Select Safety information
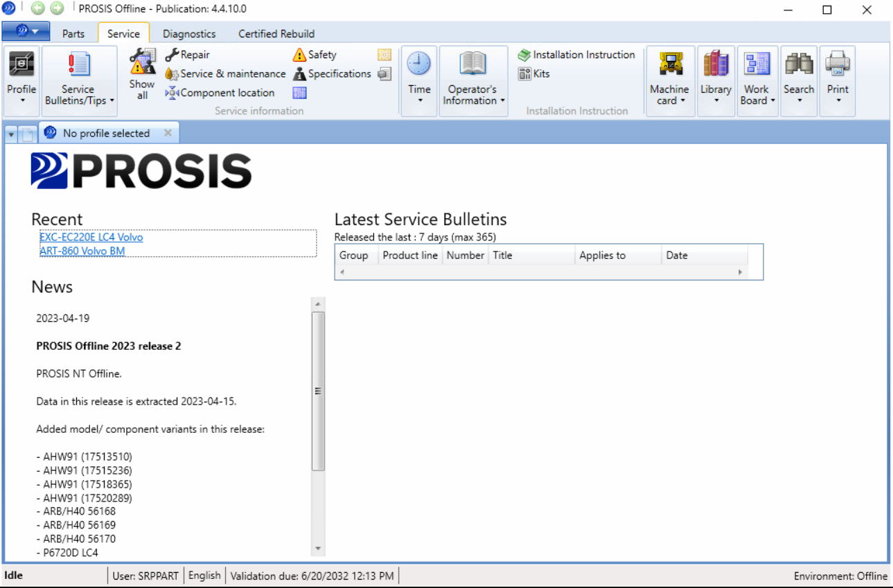Viewport: 893px width, 588px height. (315, 55)
